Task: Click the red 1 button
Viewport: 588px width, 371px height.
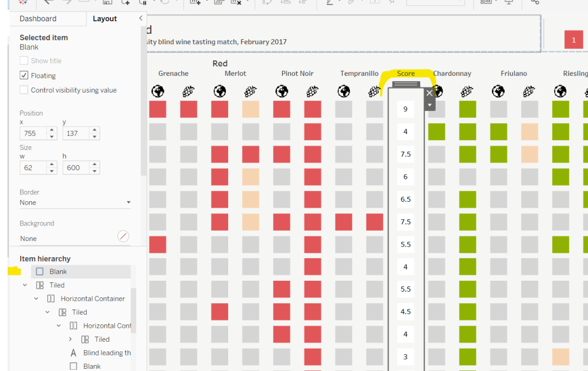Action: pyautogui.click(x=573, y=40)
